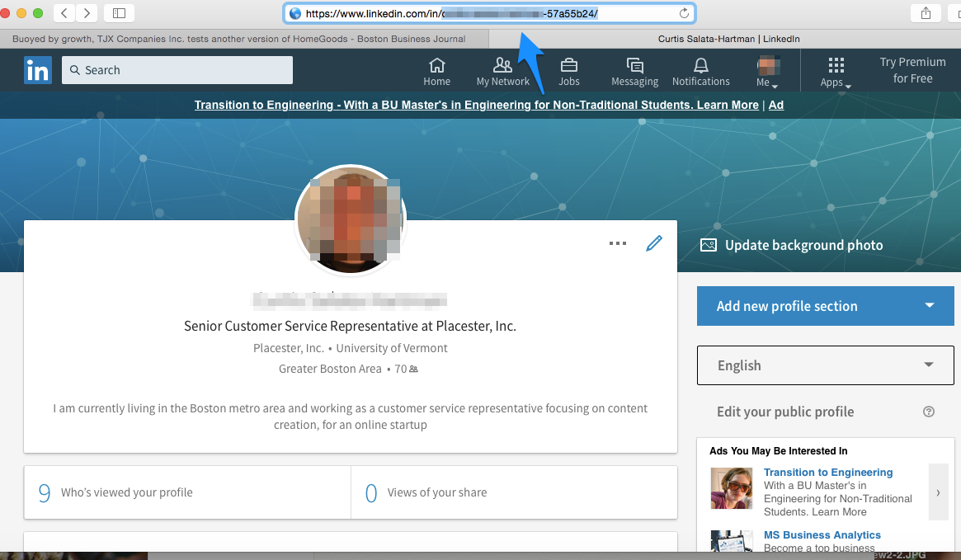Screen dimensions: 961x560
Task: Click the LinkedIn Search field
Action: (x=177, y=70)
